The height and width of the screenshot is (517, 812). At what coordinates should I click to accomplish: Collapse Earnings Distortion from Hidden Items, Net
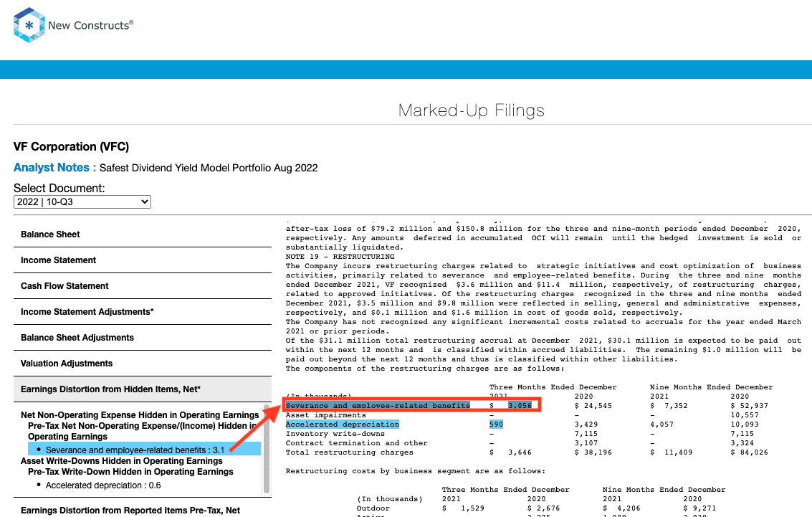tap(143, 389)
